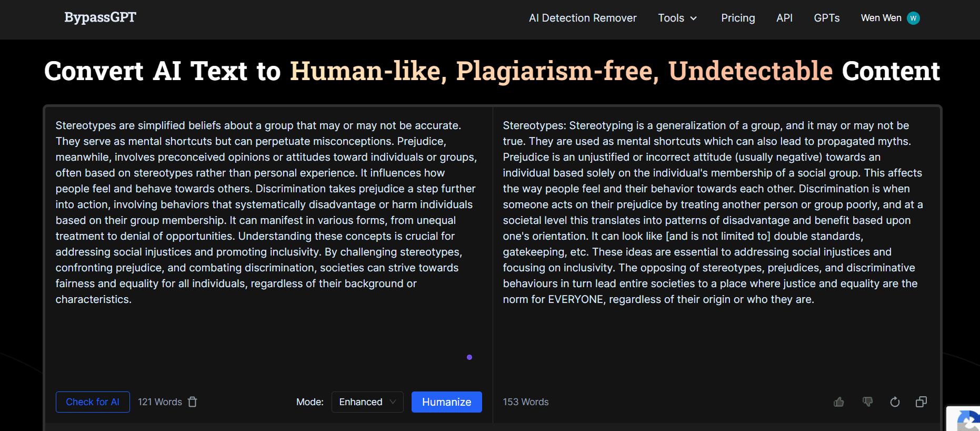Viewport: 980px width, 431px height.
Task: Open the API menu item
Action: (784, 18)
